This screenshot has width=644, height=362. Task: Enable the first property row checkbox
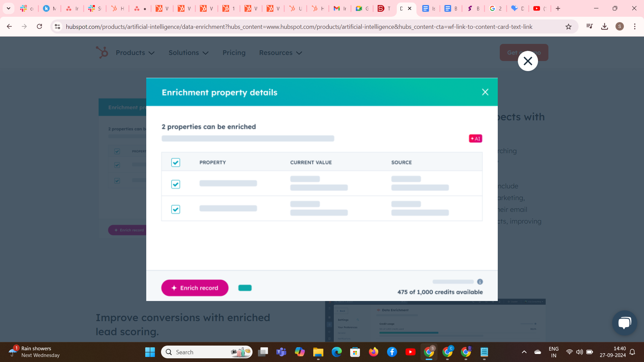(176, 184)
